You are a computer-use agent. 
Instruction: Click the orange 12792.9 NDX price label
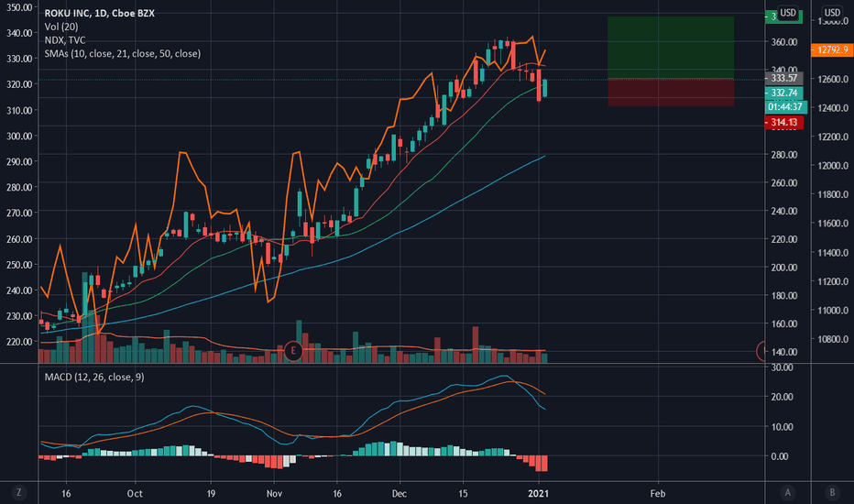(x=832, y=49)
